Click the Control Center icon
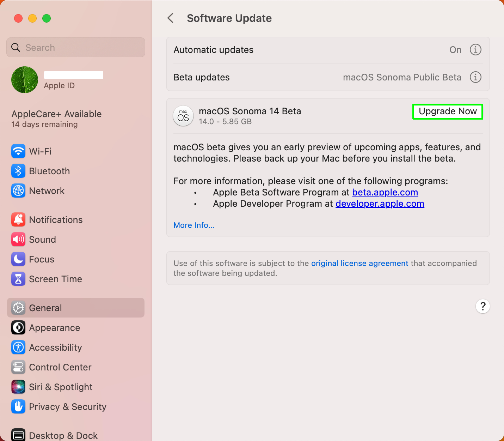Viewport: 504px width, 441px height. pyautogui.click(x=18, y=367)
